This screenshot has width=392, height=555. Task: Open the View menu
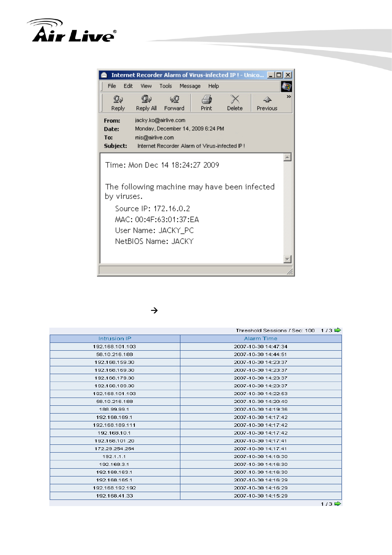(146, 86)
